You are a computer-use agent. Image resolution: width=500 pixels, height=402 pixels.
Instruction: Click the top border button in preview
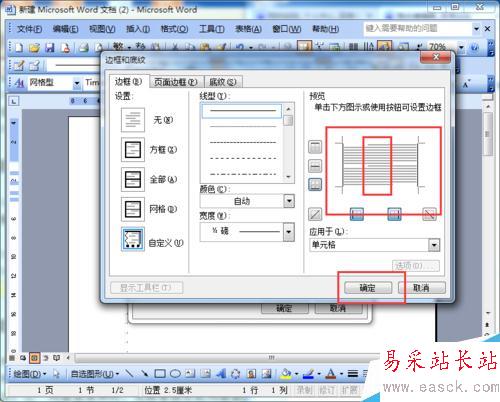[315, 147]
